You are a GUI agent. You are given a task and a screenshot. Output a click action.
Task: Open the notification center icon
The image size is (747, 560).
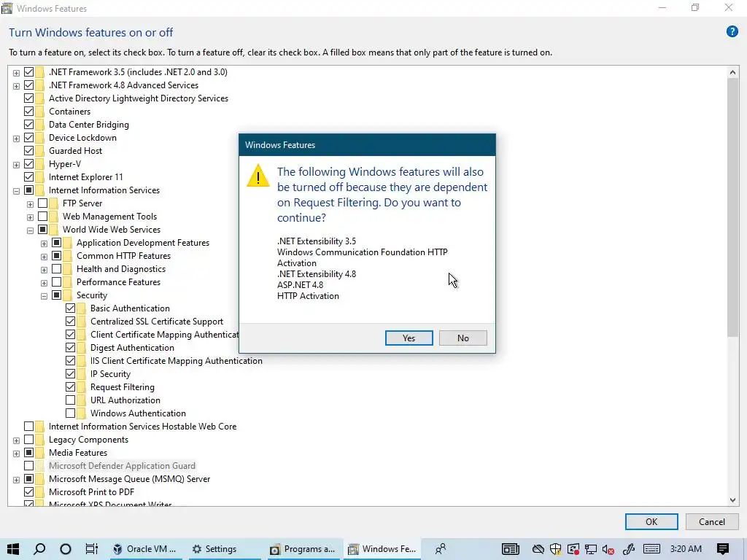[723, 549]
